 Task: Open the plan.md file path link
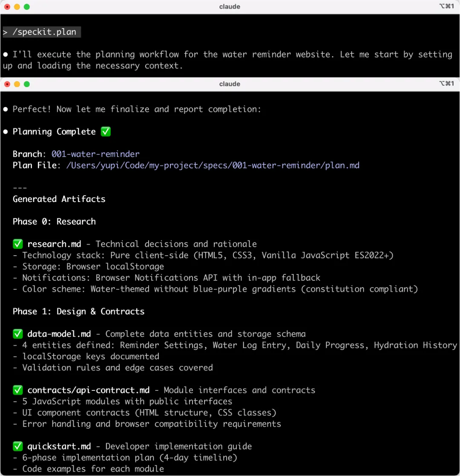pos(213,165)
